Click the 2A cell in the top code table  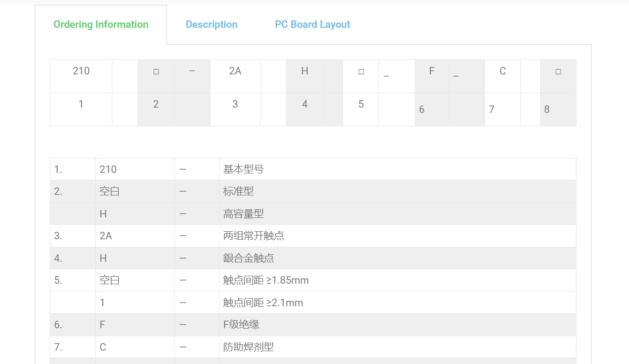click(x=235, y=71)
